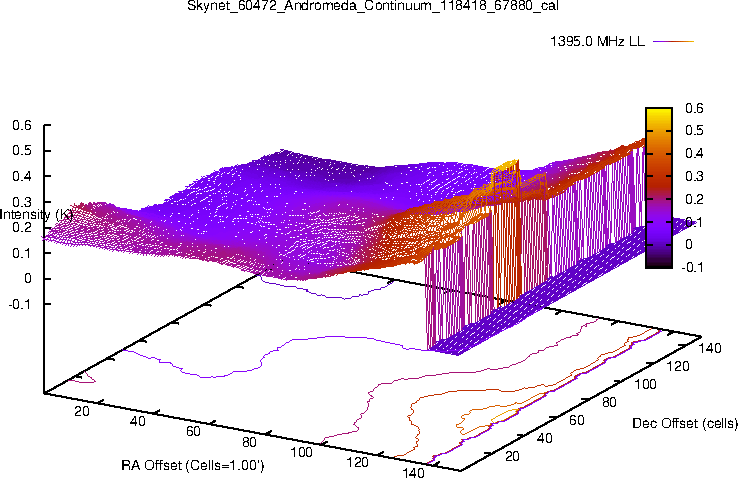The width and height of the screenshot is (738, 478).
Task: Click the 20 tick label on RA Offset axis
Action: pos(81,411)
